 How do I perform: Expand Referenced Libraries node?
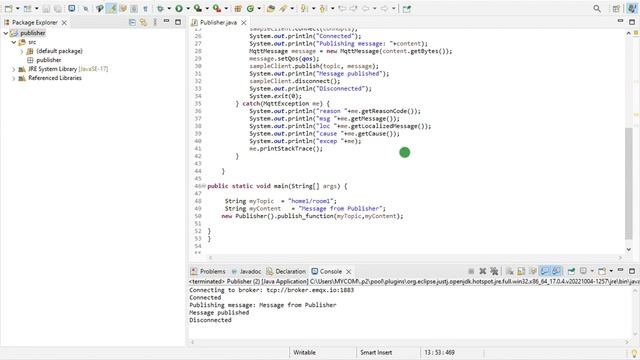[14, 78]
